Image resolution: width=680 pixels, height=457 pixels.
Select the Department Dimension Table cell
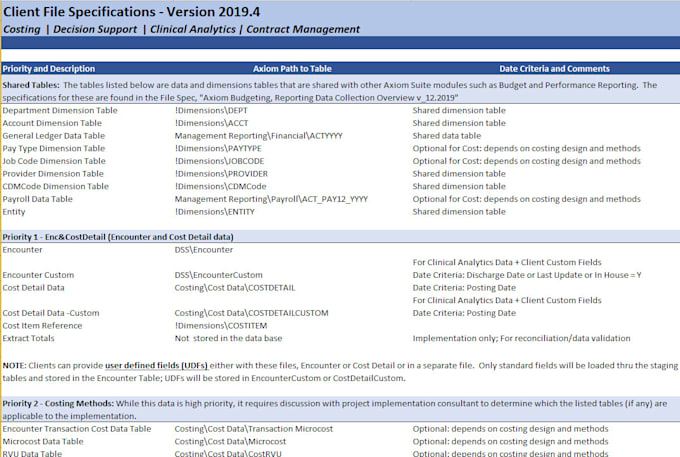(60, 110)
